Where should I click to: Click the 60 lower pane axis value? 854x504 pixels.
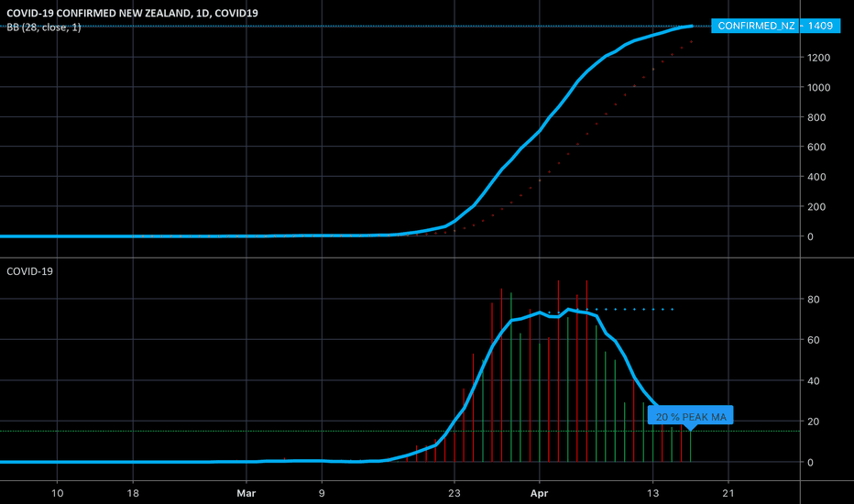pyautogui.click(x=814, y=340)
